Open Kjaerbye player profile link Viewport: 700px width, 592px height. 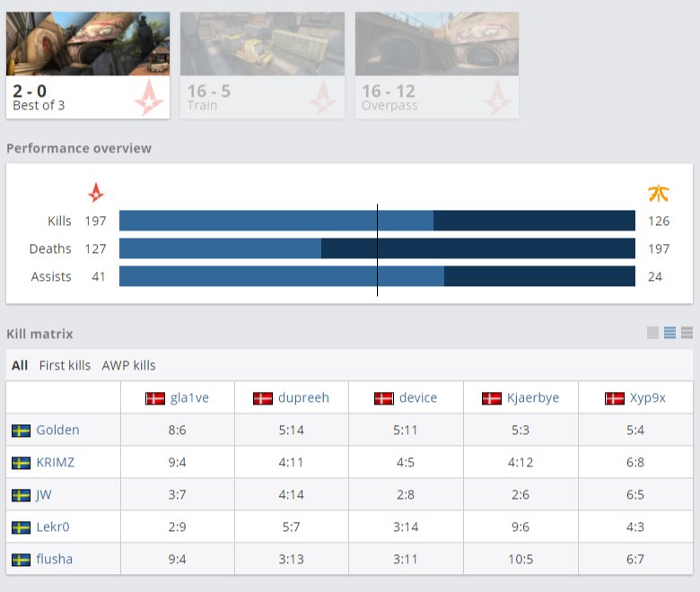pos(533,397)
